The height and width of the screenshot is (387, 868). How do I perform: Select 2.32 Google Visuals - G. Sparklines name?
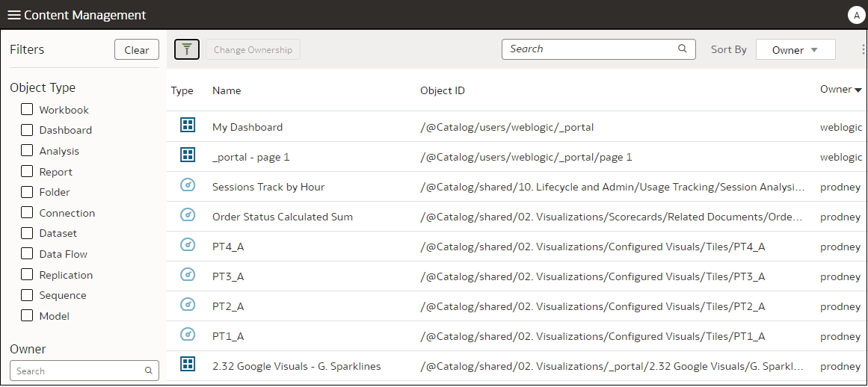(x=297, y=366)
